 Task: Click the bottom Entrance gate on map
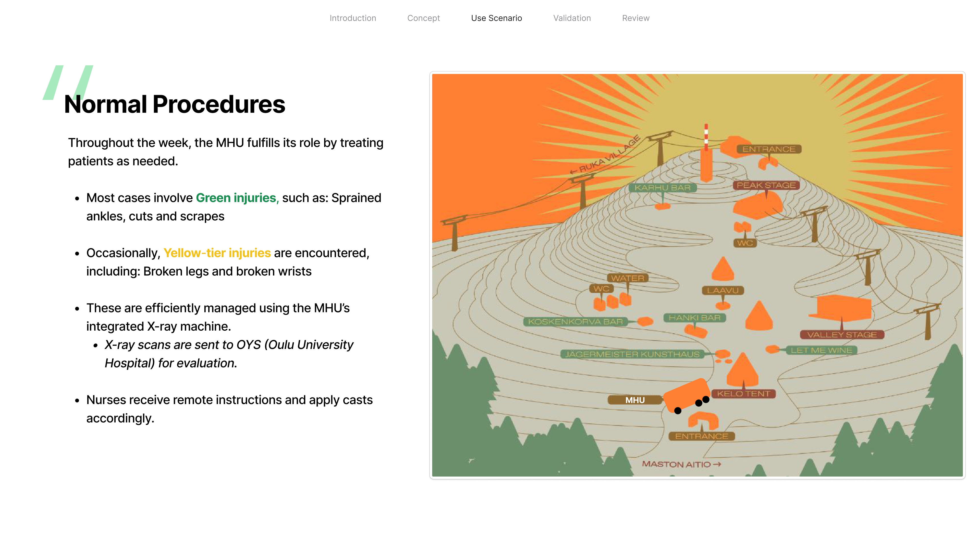703,420
